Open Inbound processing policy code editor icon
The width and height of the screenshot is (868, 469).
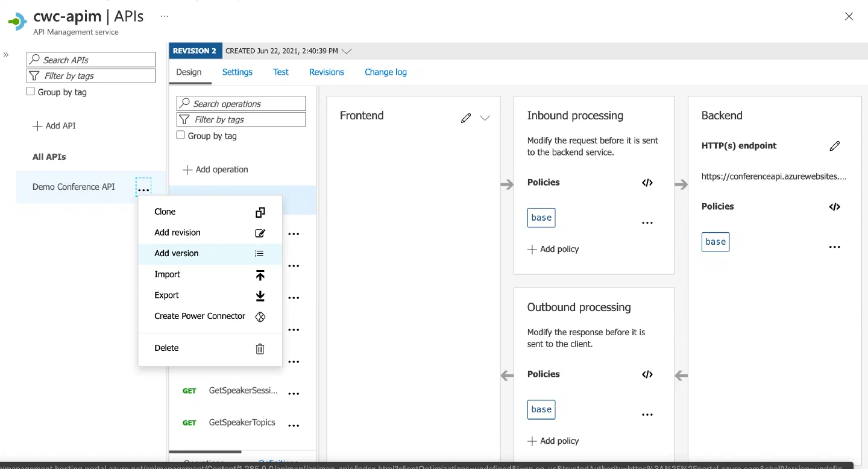point(647,183)
